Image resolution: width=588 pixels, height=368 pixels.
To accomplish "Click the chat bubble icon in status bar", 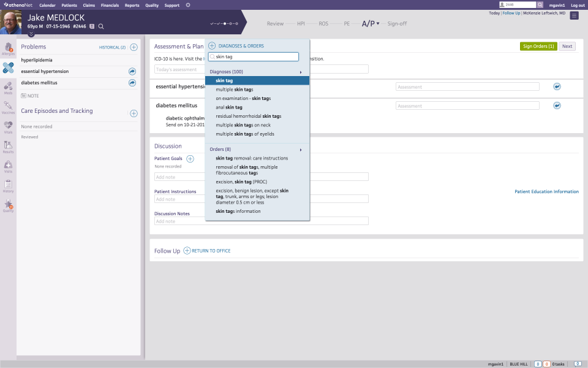I will tap(578, 364).
